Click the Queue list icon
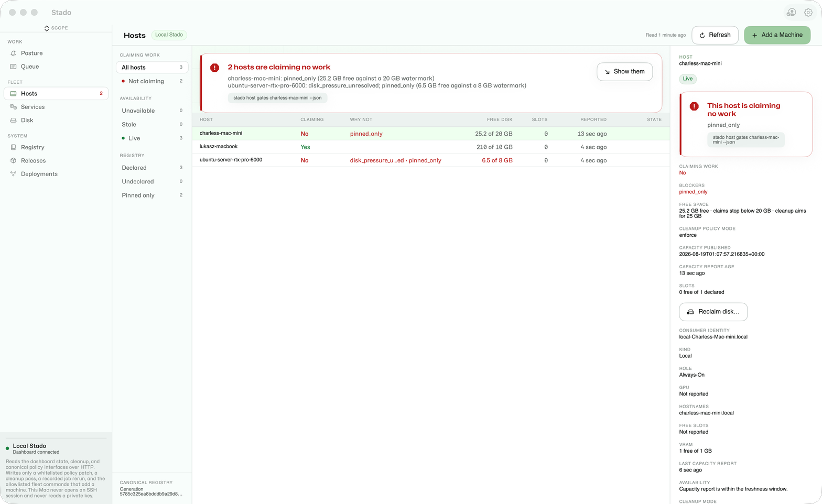The width and height of the screenshot is (822, 504). 13,67
